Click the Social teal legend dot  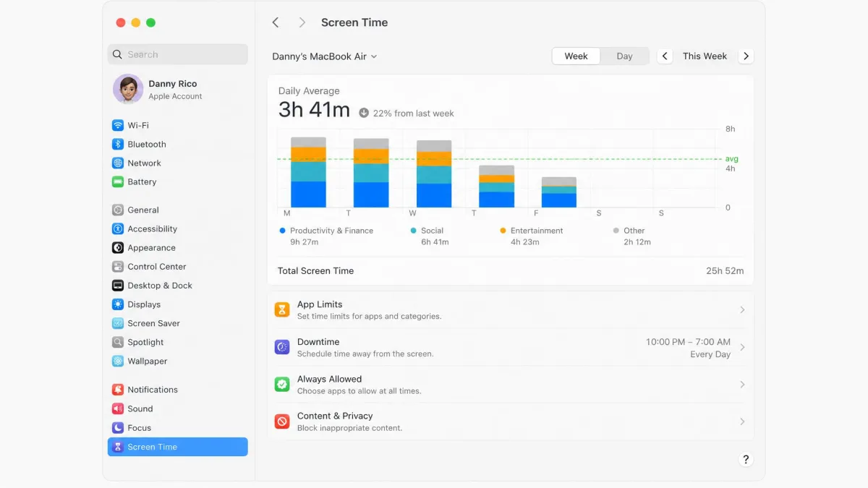413,231
